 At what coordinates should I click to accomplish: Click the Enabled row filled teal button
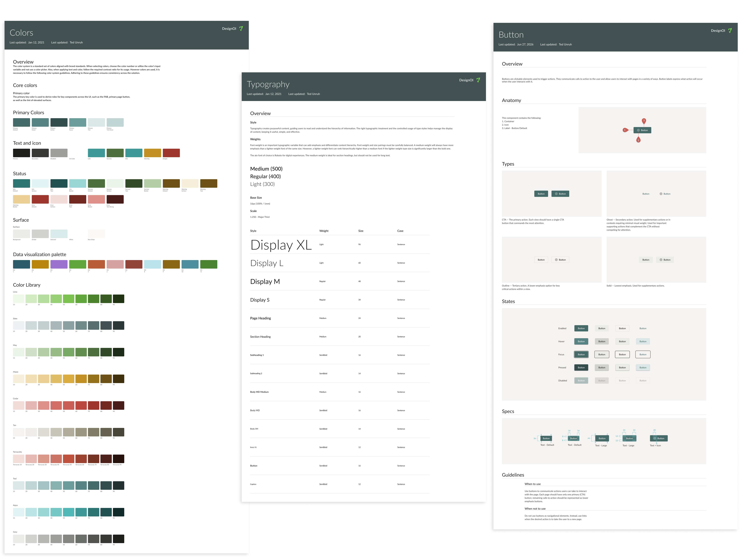tap(581, 328)
